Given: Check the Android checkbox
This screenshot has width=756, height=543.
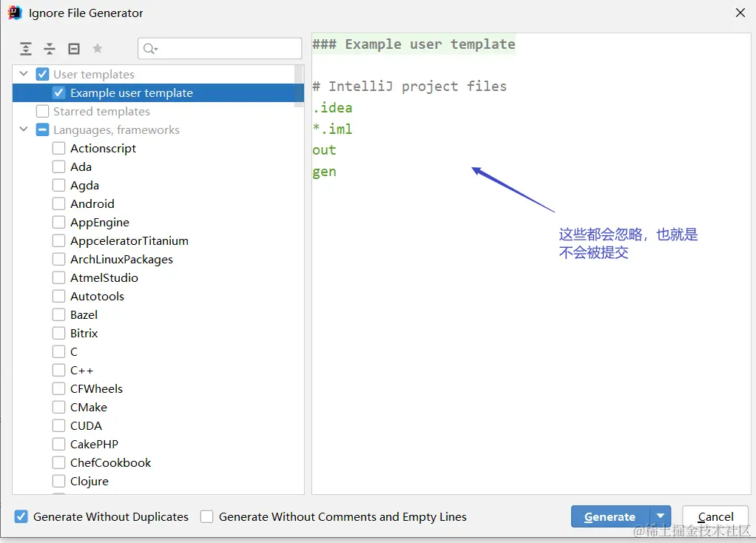Looking at the screenshot, I should (59, 203).
